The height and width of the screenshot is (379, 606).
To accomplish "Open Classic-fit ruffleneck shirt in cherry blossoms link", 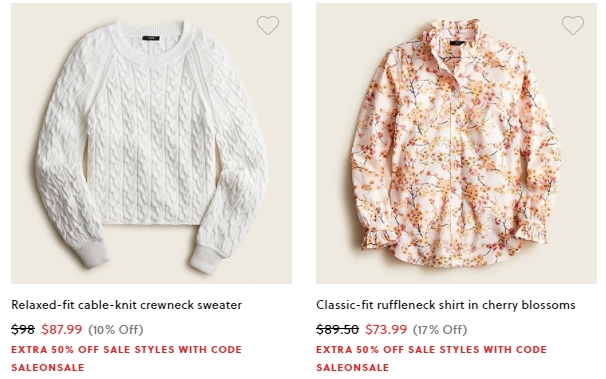I will (x=446, y=305).
